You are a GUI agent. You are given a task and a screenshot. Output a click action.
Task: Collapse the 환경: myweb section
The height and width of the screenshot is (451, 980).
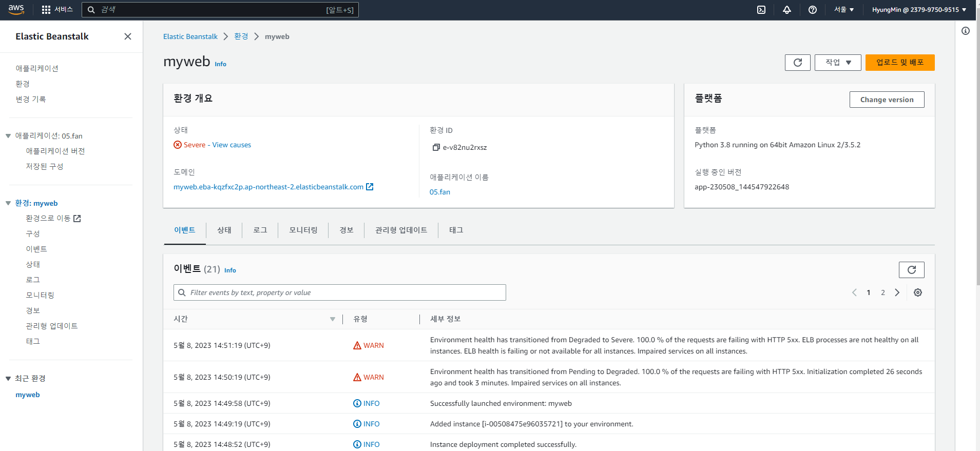coord(8,203)
